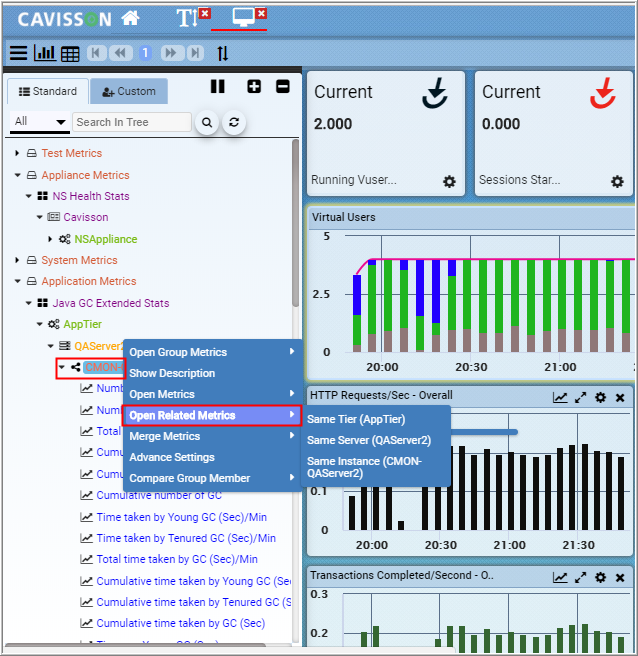Switch to table grid view icon
This screenshot has width=638, height=656.
70,54
